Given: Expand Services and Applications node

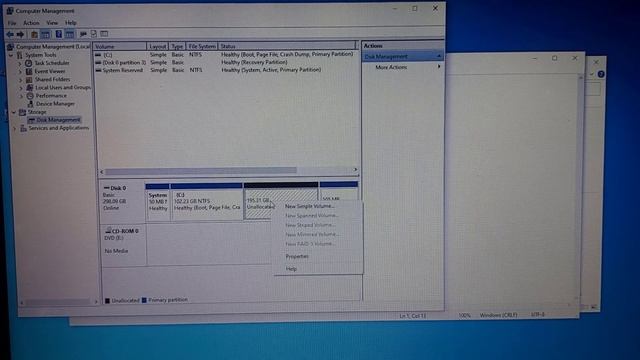Looking at the screenshot, I should (15, 128).
